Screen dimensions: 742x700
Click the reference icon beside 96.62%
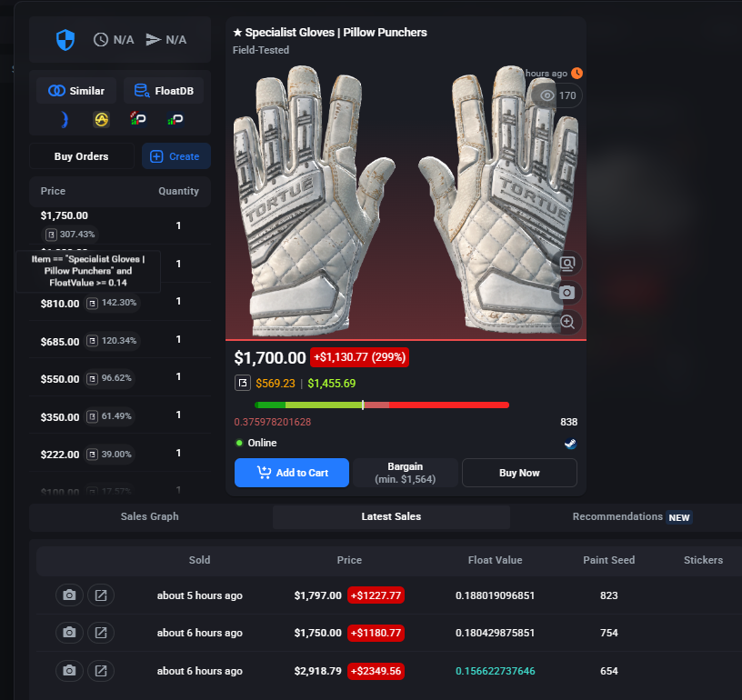click(93, 378)
